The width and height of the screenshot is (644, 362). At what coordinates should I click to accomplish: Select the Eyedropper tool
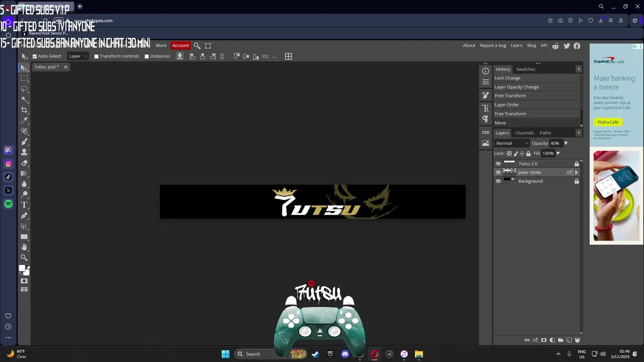pos(24,121)
